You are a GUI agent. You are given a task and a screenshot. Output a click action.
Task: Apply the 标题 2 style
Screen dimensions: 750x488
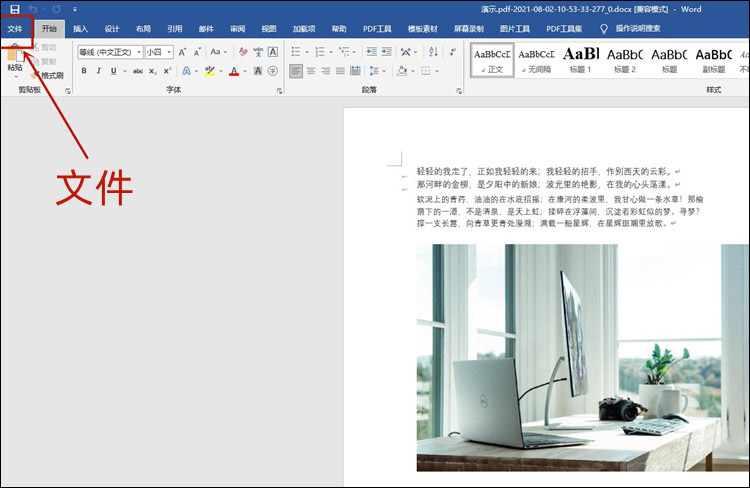[x=625, y=60]
